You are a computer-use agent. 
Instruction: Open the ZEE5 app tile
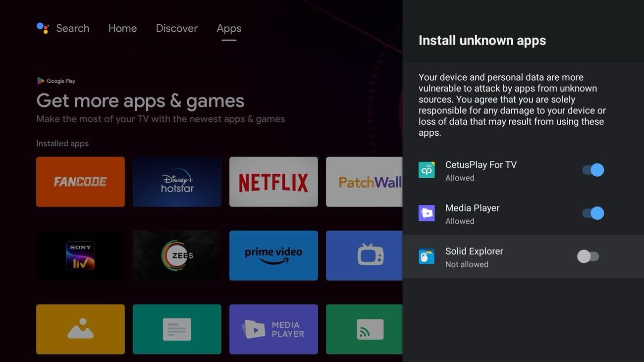pyautogui.click(x=177, y=255)
